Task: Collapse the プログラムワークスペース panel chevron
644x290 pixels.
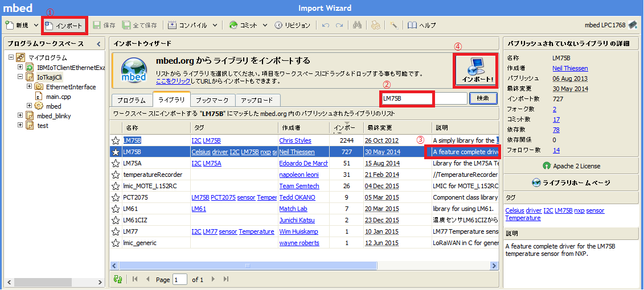Action: pyautogui.click(x=99, y=44)
